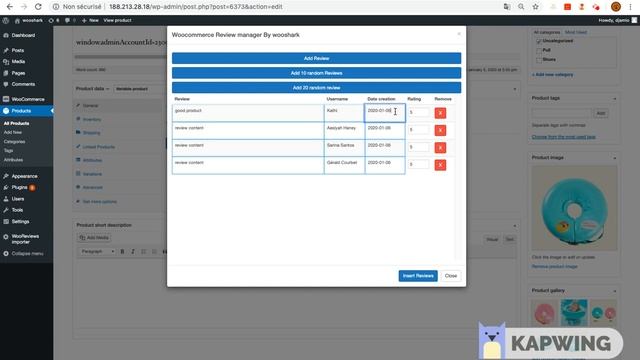Open Appearance in sidebar

click(24, 176)
